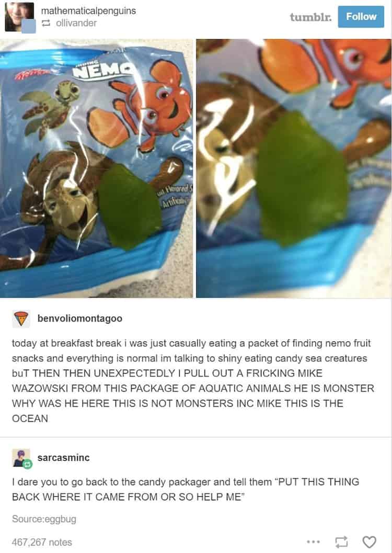Open sarcasminc's avatar icon

click(21, 458)
